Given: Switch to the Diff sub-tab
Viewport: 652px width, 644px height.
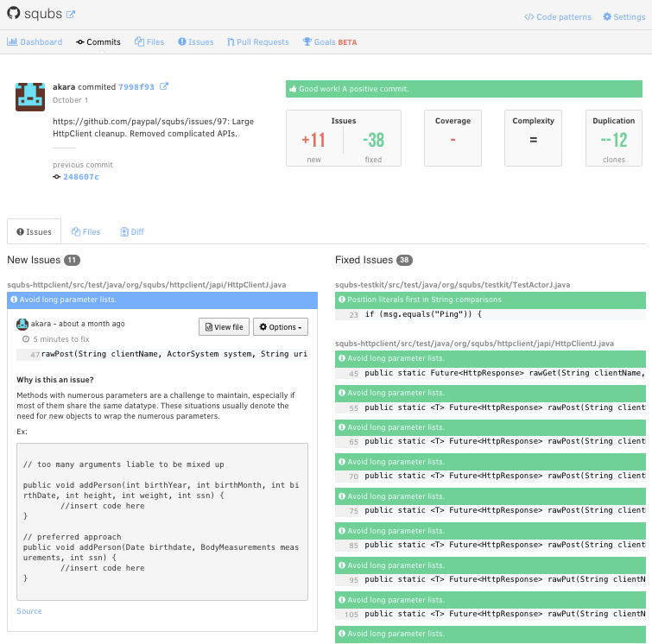Looking at the screenshot, I should (x=132, y=232).
